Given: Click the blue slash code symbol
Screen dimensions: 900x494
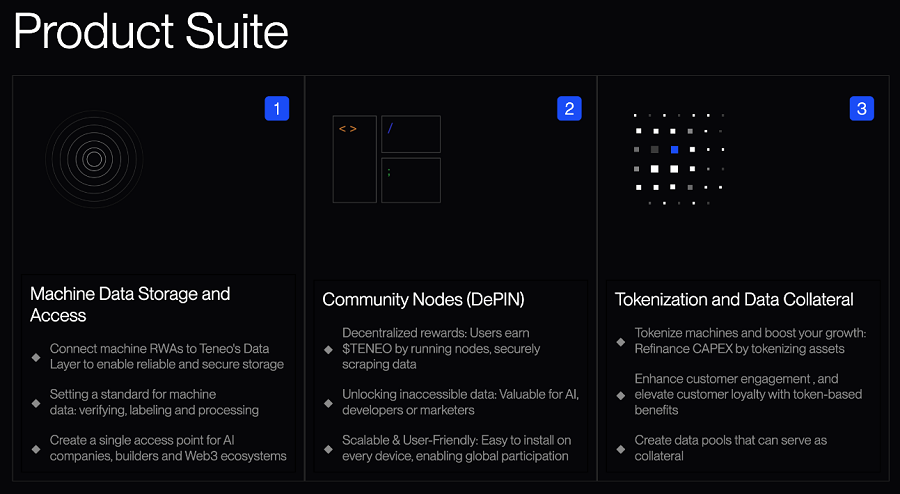Looking at the screenshot, I should (390, 129).
